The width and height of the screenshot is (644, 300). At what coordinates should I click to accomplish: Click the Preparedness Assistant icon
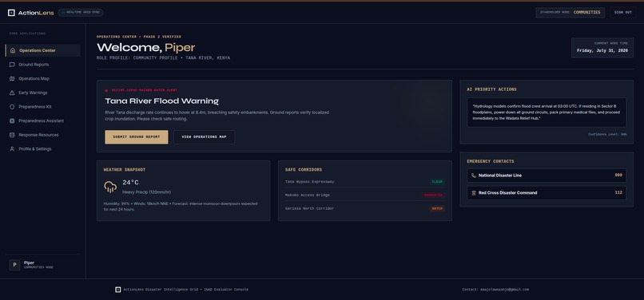tap(12, 120)
